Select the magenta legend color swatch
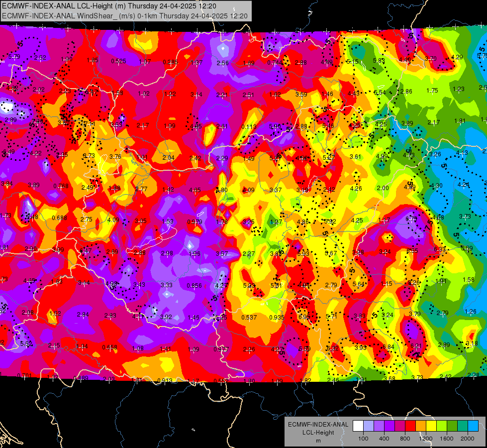The image size is (487, 448). tap(400, 426)
